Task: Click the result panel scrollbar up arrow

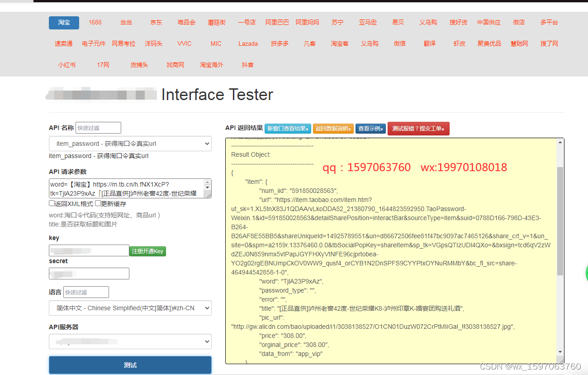Action: pos(560,142)
